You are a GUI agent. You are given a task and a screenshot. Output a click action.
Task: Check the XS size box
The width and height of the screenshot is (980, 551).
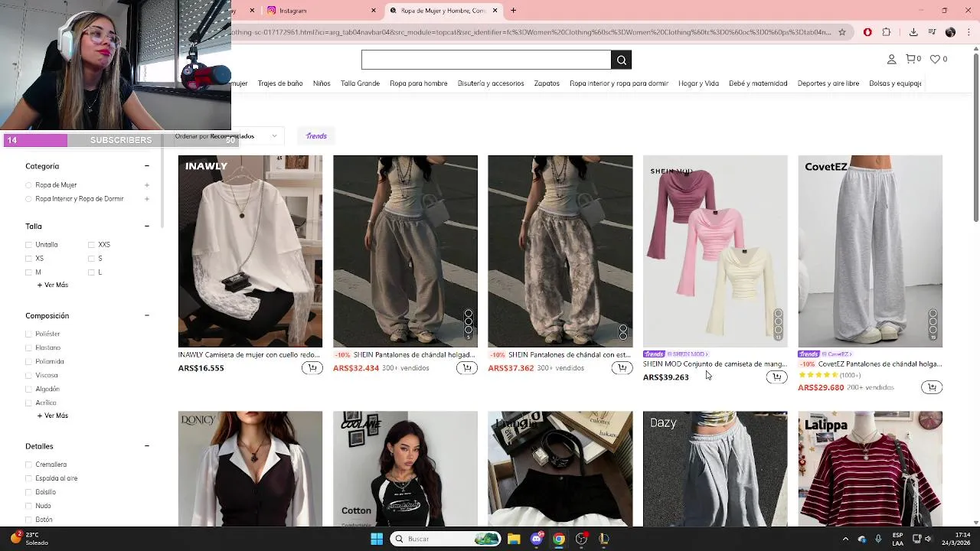pyautogui.click(x=29, y=259)
